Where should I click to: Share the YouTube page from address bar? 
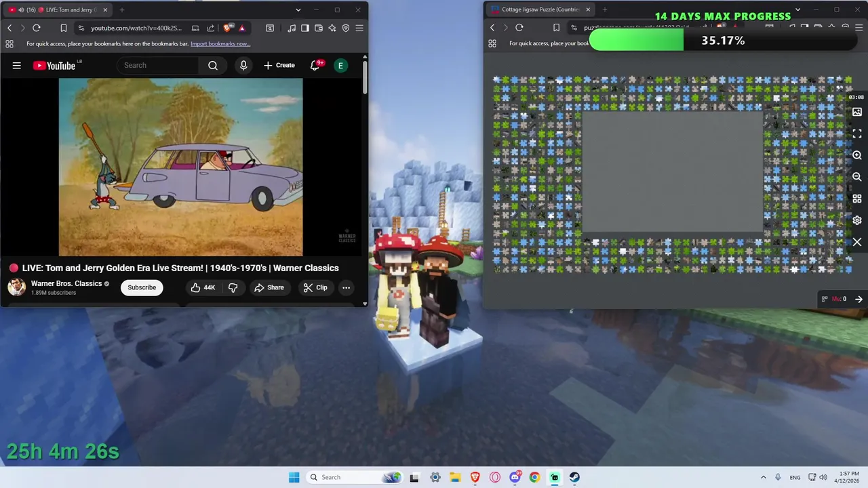point(210,28)
